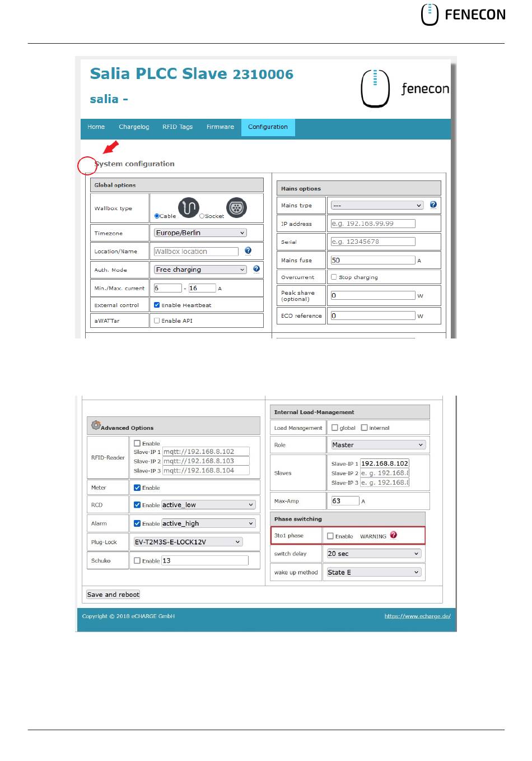Click the Slaves Slave-IP 3 field
This screenshot has width=532, height=761.
click(385, 482)
